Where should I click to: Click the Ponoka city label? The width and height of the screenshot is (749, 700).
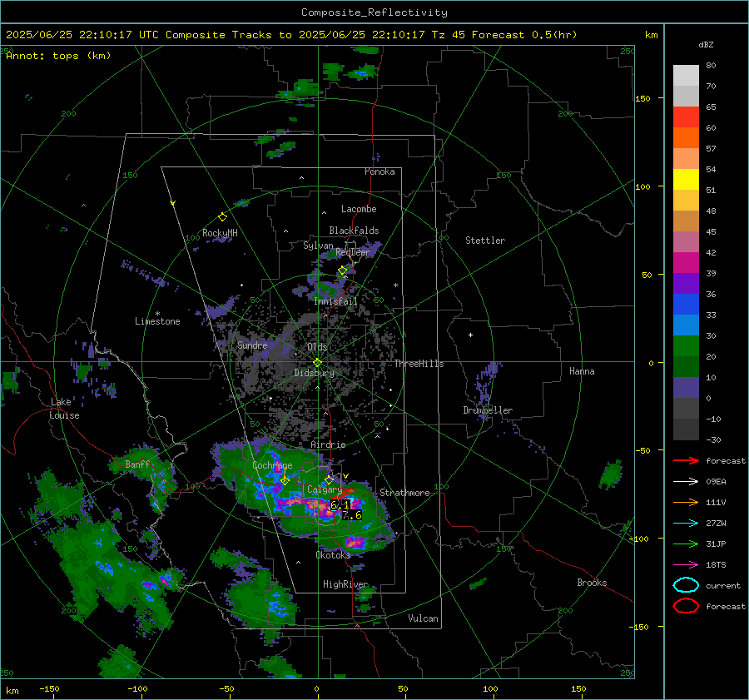click(x=379, y=171)
